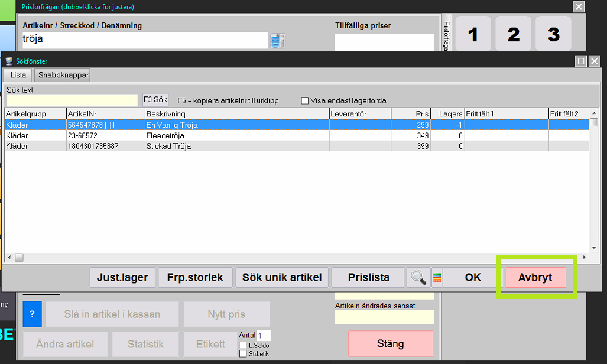Click the horizontal scrollbar thumb in list
Screen dimensions: 607x364
click(x=19, y=258)
